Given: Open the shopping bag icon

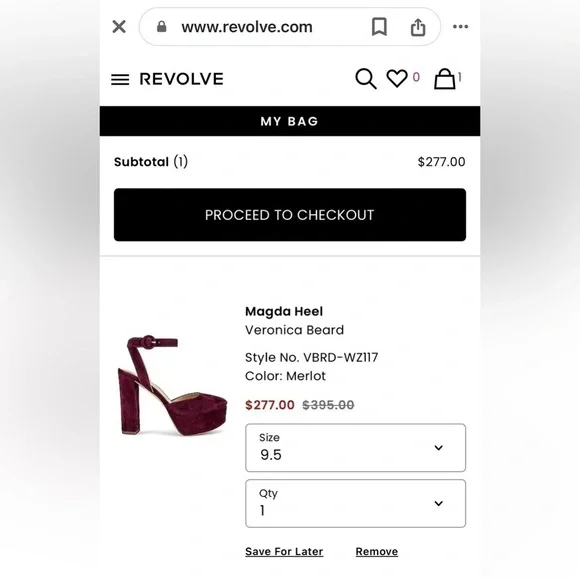Looking at the screenshot, I should (444, 78).
